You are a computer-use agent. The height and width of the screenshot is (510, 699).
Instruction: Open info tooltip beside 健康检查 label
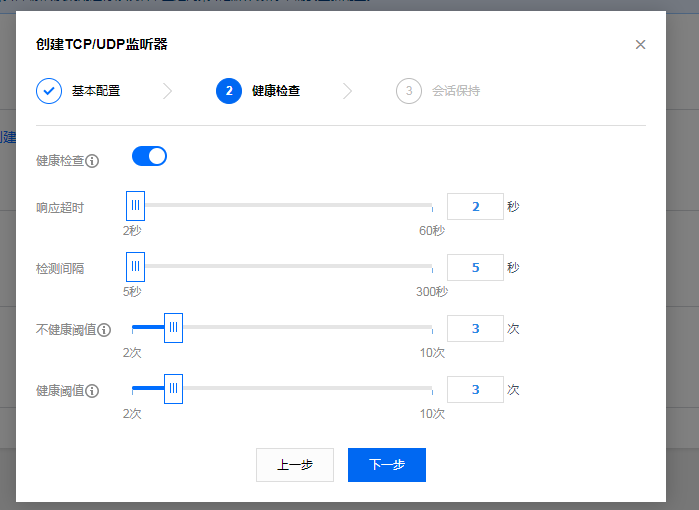92,161
